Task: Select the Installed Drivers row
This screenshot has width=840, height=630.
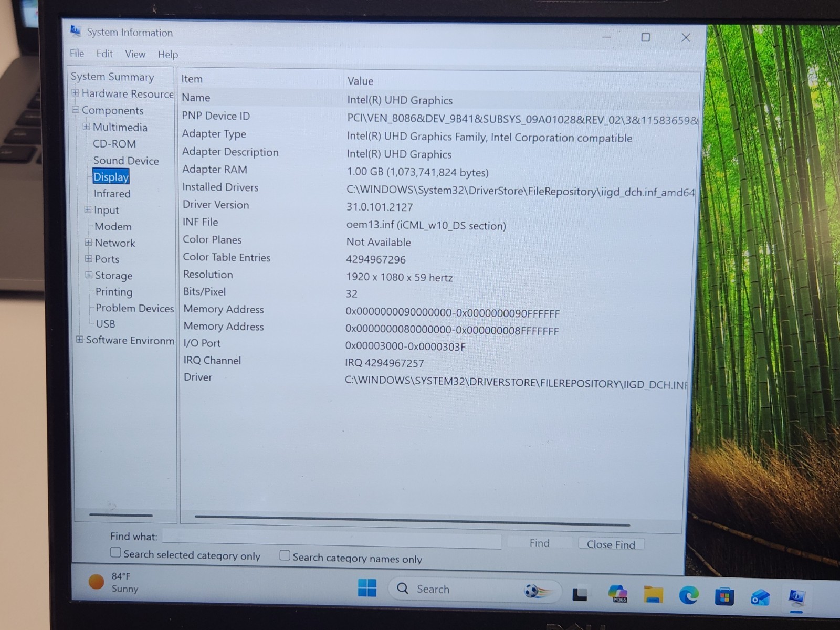Action: (439, 188)
